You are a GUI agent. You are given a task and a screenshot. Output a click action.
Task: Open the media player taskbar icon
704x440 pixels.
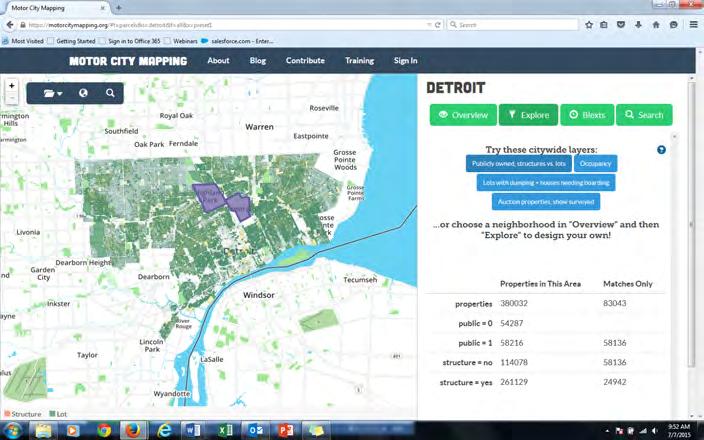(73, 431)
